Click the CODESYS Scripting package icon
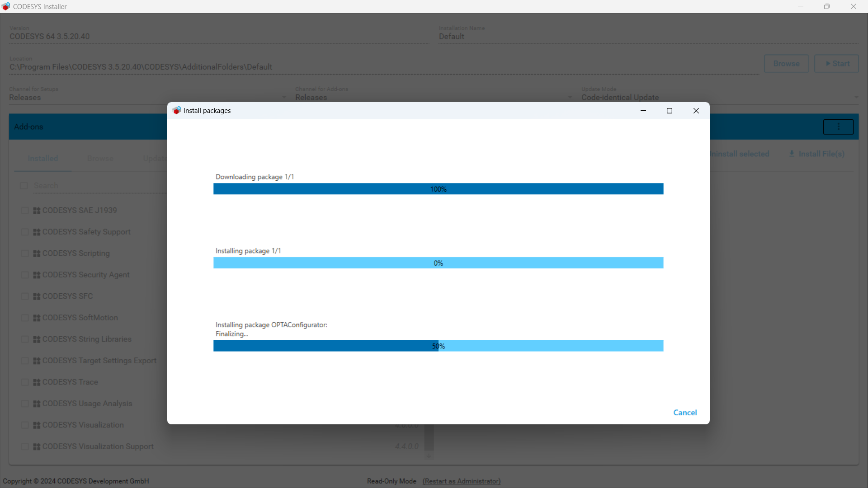The image size is (868, 488). 37,253
